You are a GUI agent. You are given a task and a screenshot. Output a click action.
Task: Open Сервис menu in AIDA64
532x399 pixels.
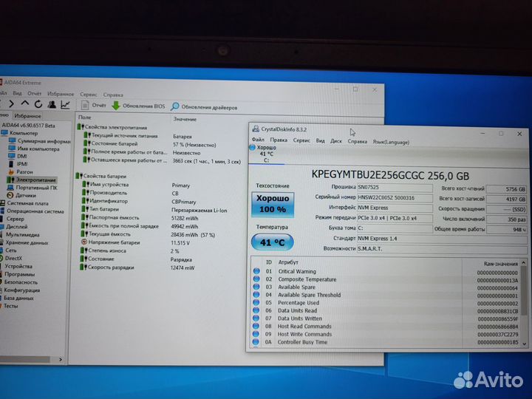click(x=89, y=95)
